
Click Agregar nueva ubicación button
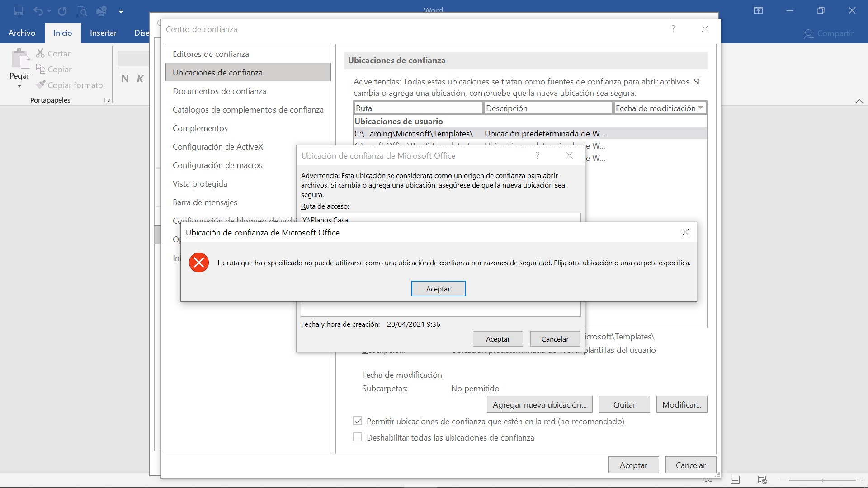pyautogui.click(x=539, y=404)
